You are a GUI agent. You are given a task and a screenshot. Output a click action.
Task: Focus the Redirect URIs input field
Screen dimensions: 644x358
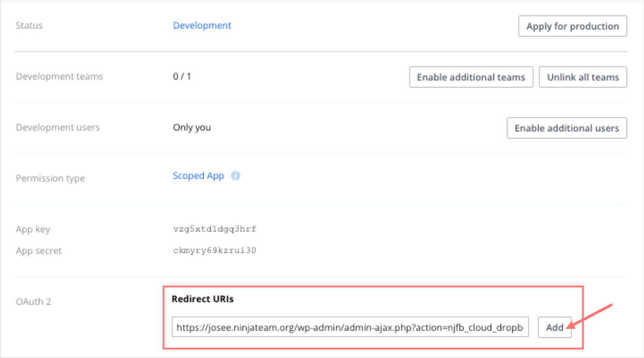tap(350, 327)
